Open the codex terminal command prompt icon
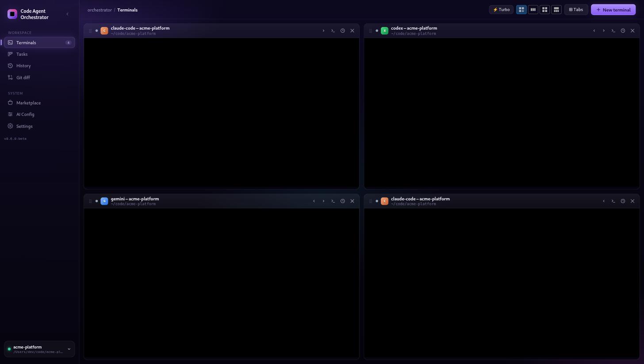Screen dimensions: 644x364 (613, 31)
